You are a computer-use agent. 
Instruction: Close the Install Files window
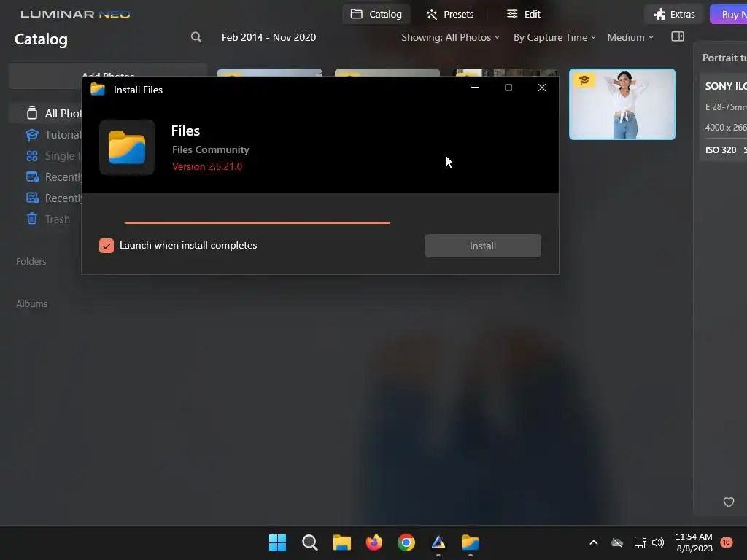[542, 87]
